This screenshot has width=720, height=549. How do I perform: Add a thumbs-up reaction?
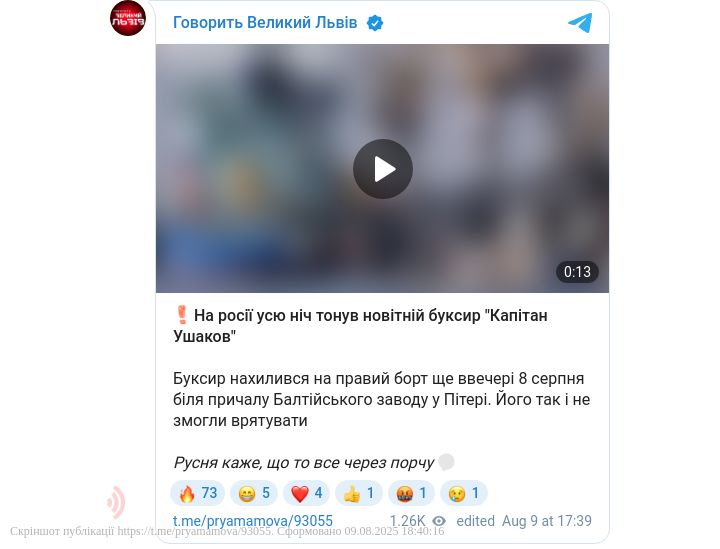[359, 493]
